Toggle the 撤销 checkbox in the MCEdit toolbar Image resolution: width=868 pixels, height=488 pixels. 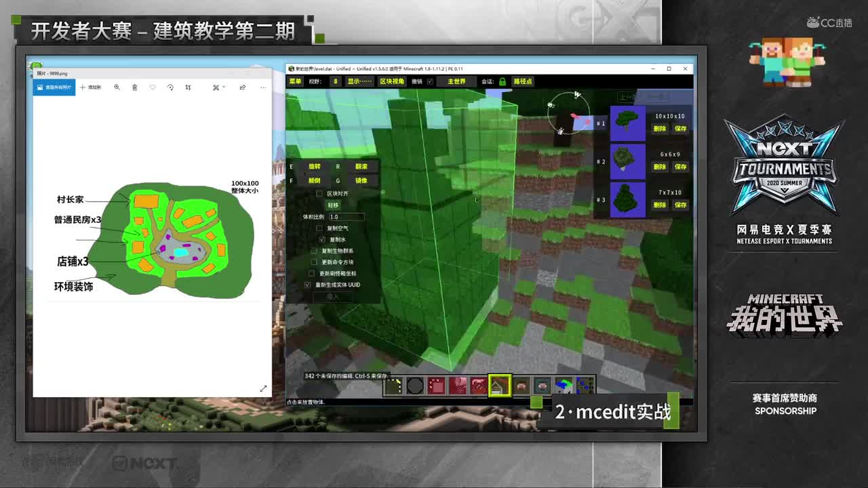pos(430,81)
